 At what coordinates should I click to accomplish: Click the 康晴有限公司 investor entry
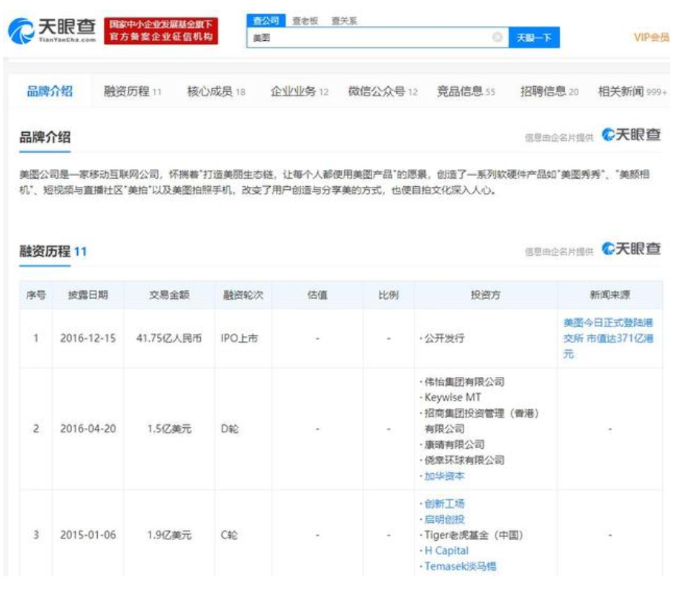coord(455,444)
